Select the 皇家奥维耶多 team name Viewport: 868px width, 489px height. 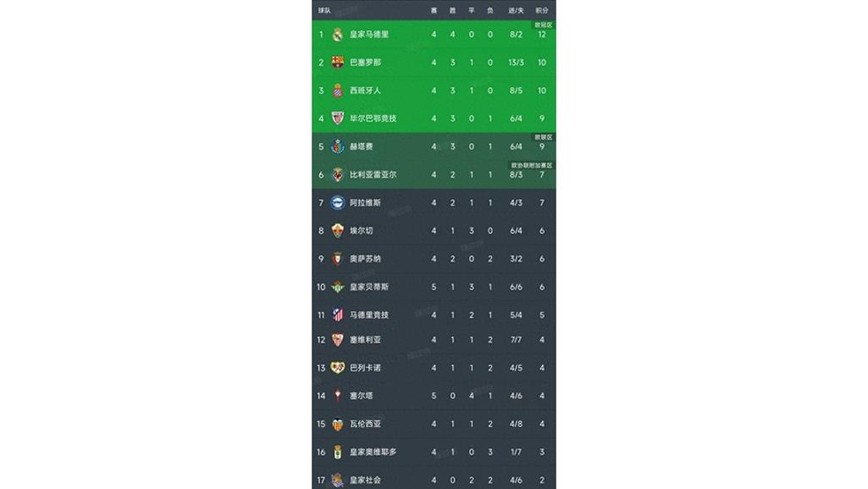[373, 452]
